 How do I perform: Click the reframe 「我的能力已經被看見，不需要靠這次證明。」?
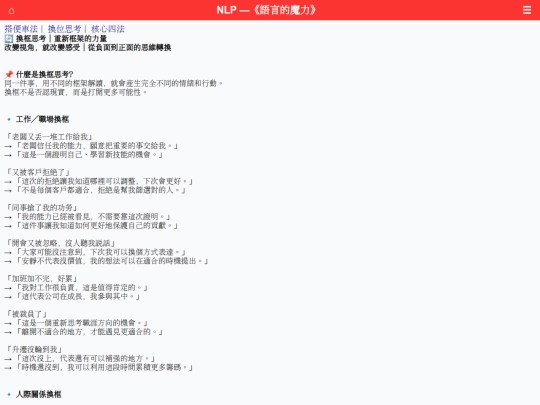click(x=93, y=217)
